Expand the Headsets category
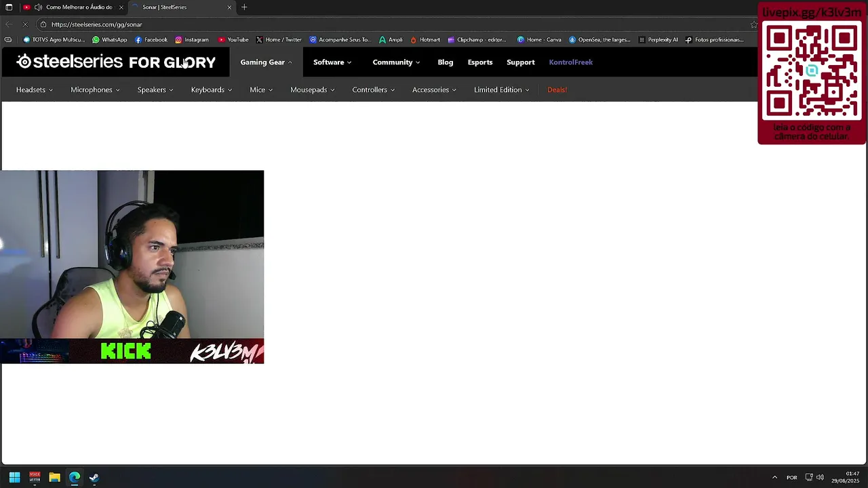Image resolution: width=868 pixels, height=488 pixels. (35, 89)
